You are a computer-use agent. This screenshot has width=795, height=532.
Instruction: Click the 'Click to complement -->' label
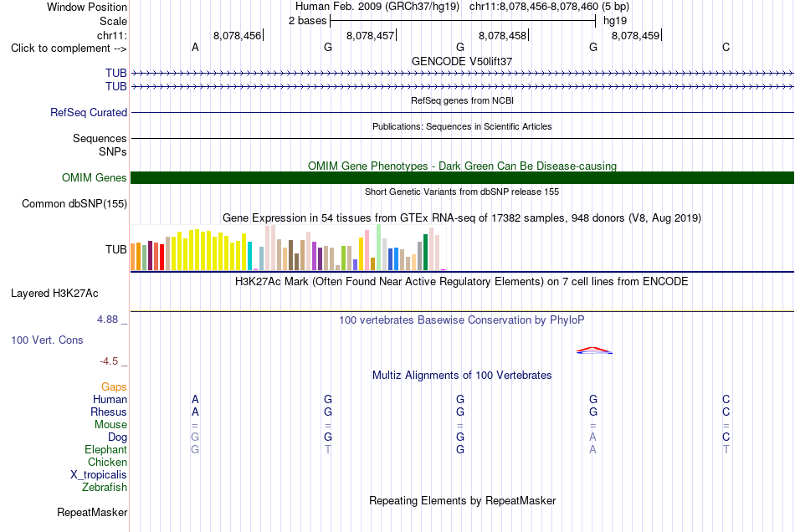[69, 49]
